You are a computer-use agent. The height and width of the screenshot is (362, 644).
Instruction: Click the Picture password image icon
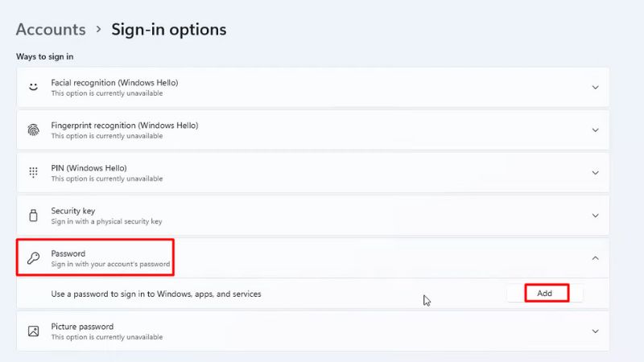click(x=33, y=331)
